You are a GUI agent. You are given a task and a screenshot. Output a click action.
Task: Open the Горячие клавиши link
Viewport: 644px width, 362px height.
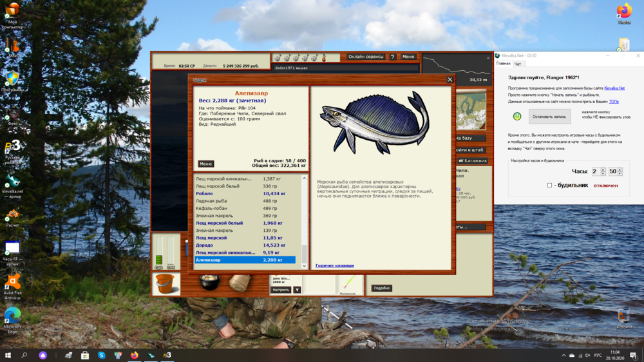pyautogui.click(x=334, y=265)
